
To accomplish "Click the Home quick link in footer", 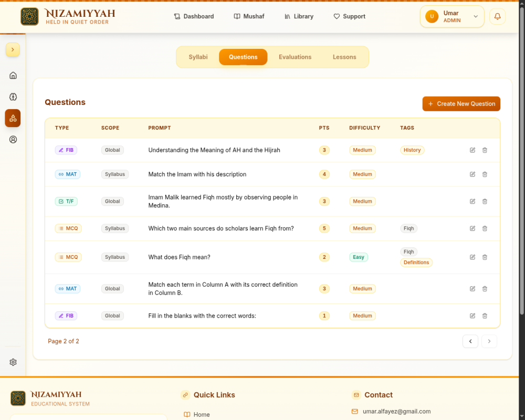I will click(x=197, y=414).
